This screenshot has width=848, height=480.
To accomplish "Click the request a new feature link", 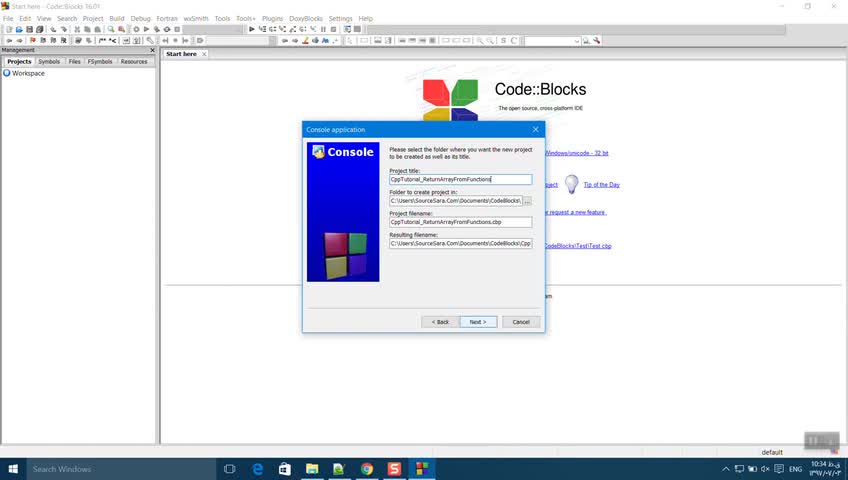I will coord(578,212).
